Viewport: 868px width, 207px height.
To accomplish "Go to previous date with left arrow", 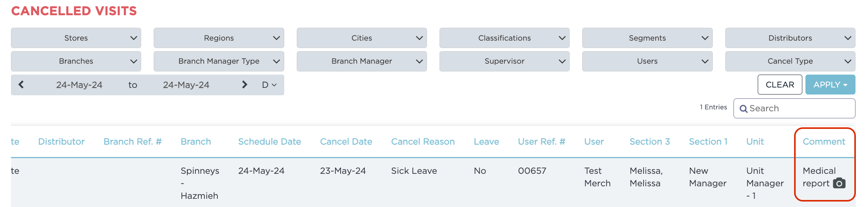I will tap(21, 85).
